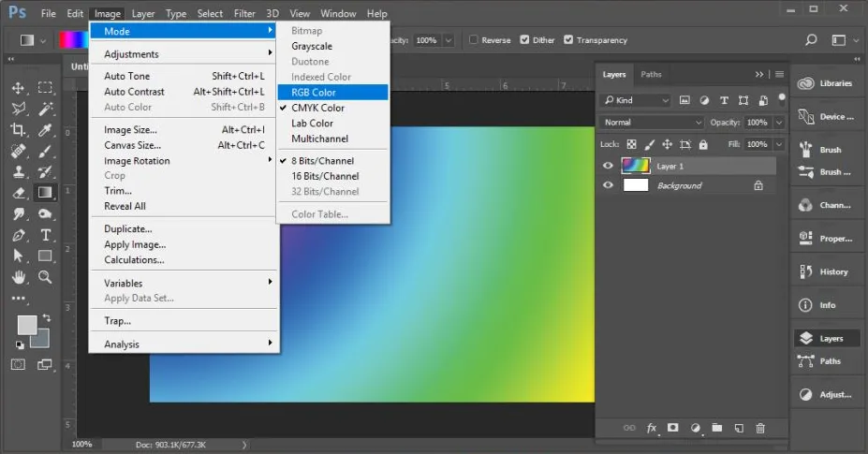Open the blend mode Normal dropdown

click(x=652, y=123)
